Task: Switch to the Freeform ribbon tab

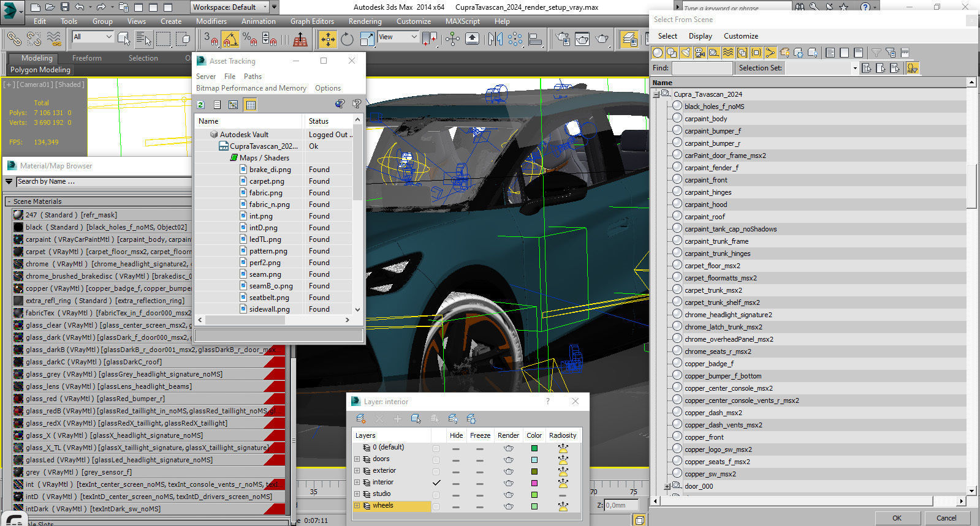Action: (87, 58)
